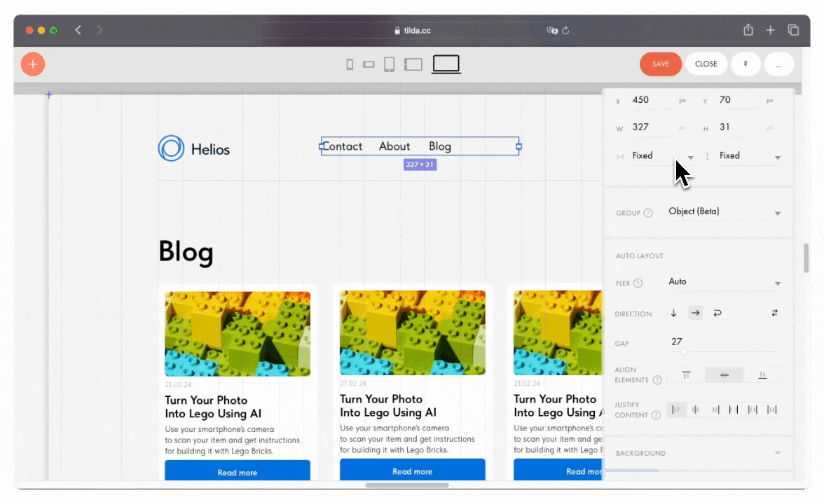Open the height sizing Fixed dropdown
The width and height of the screenshot is (824, 504).
coord(750,156)
